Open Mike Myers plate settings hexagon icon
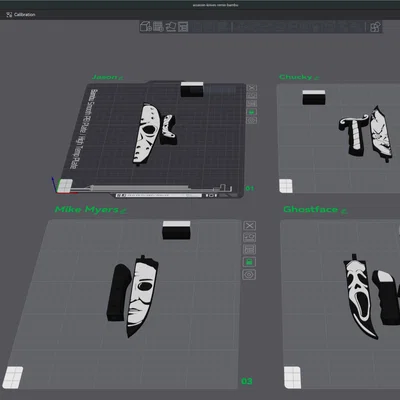Image resolution: width=400 pixels, height=400 pixels. coord(249,275)
